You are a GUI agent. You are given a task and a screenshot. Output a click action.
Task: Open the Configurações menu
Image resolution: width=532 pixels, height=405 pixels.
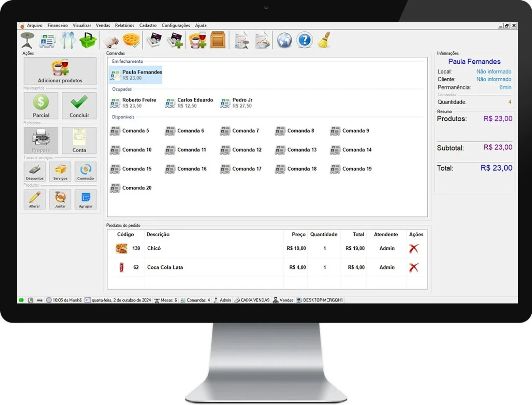pyautogui.click(x=176, y=26)
